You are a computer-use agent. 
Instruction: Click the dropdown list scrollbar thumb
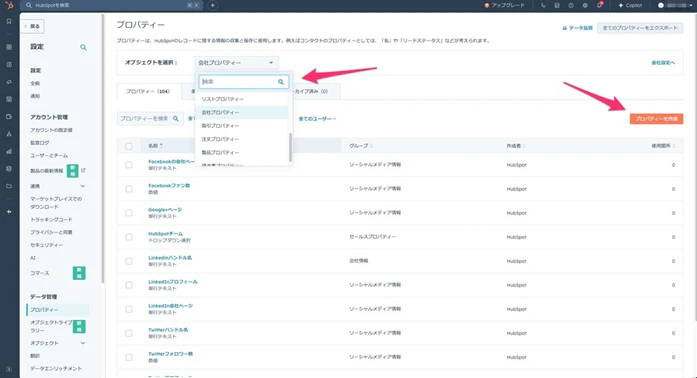(x=290, y=147)
